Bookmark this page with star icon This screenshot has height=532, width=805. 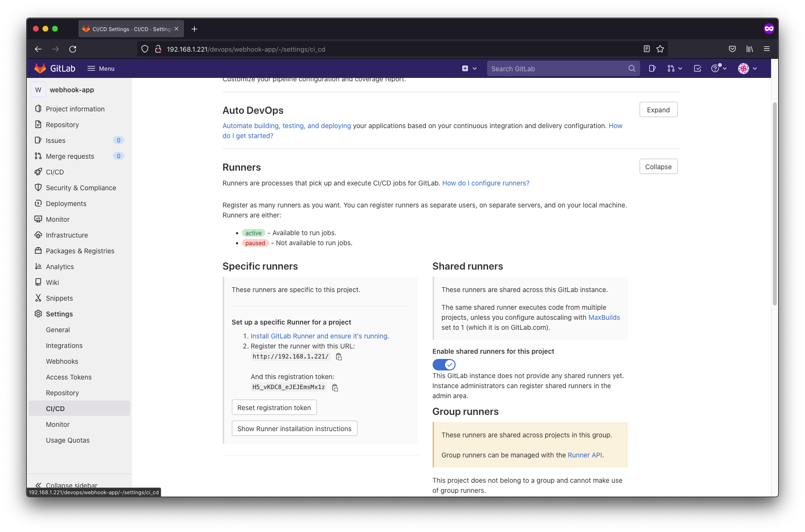point(660,49)
